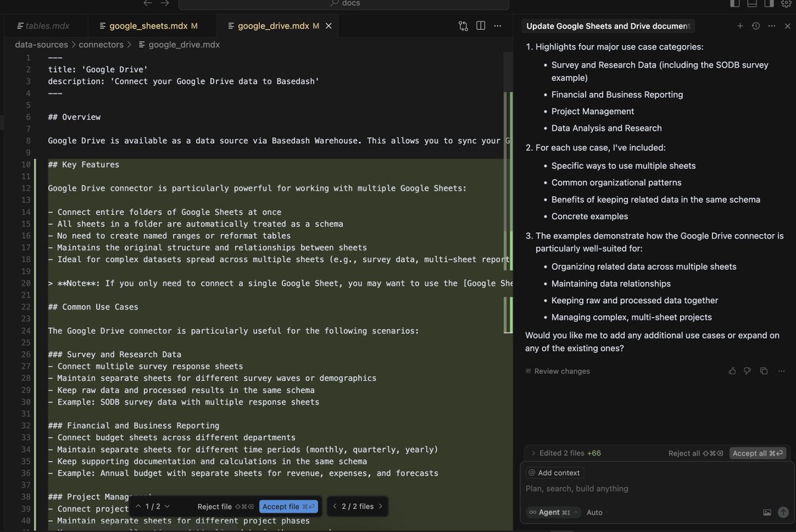Open settings gear in title bar

786,3
